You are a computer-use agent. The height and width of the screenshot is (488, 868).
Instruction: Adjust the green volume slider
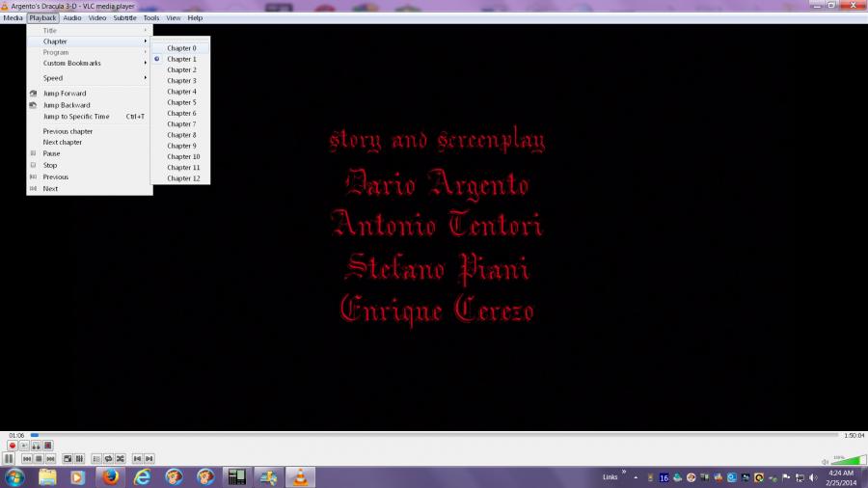848,460
